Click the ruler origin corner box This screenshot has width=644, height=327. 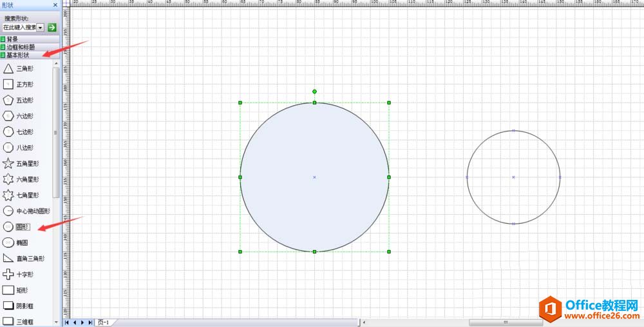pyautogui.click(x=66, y=3)
